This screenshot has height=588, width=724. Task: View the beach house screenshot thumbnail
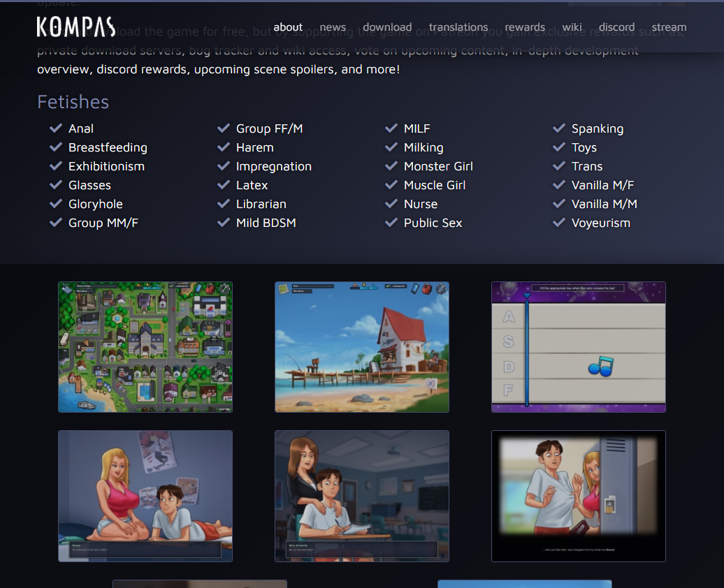[362, 347]
